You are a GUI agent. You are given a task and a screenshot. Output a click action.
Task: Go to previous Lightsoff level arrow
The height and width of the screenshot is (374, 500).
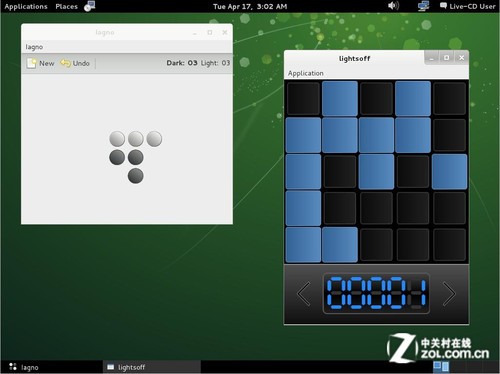(304, 294)
